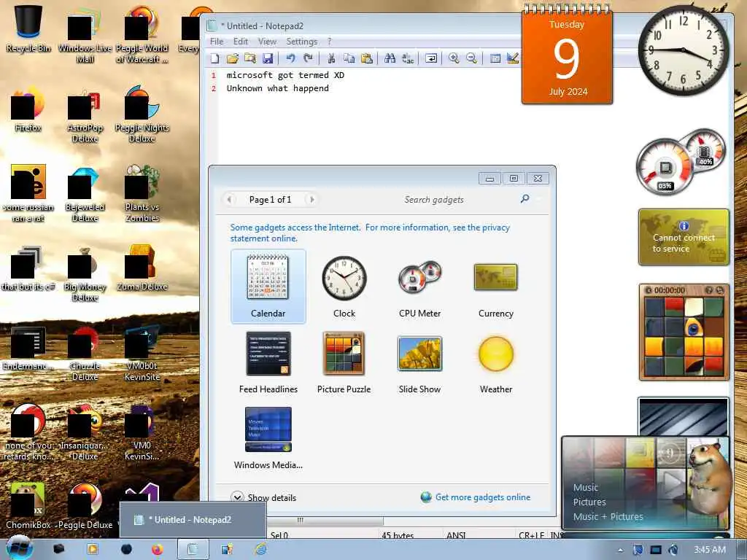Select Plants vs Zombies desktop icon
Screen dimensions: 747x560
142,192
